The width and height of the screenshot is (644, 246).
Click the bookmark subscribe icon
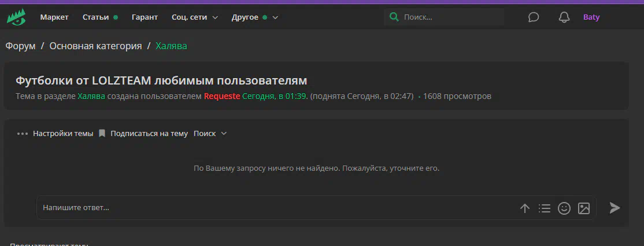pyautogui.click(x=102, y=134)
